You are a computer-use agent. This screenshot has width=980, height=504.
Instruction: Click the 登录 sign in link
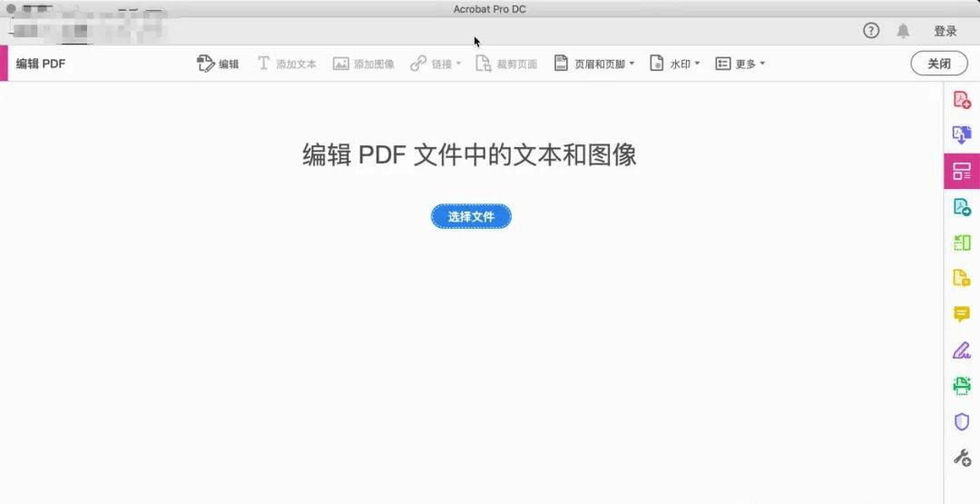point(946,31)
